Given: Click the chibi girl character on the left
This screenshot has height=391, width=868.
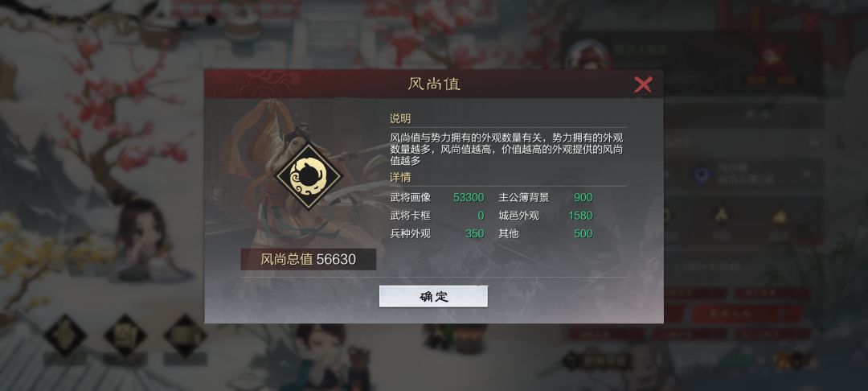Looking at the screenshot, I should point(145,239).
